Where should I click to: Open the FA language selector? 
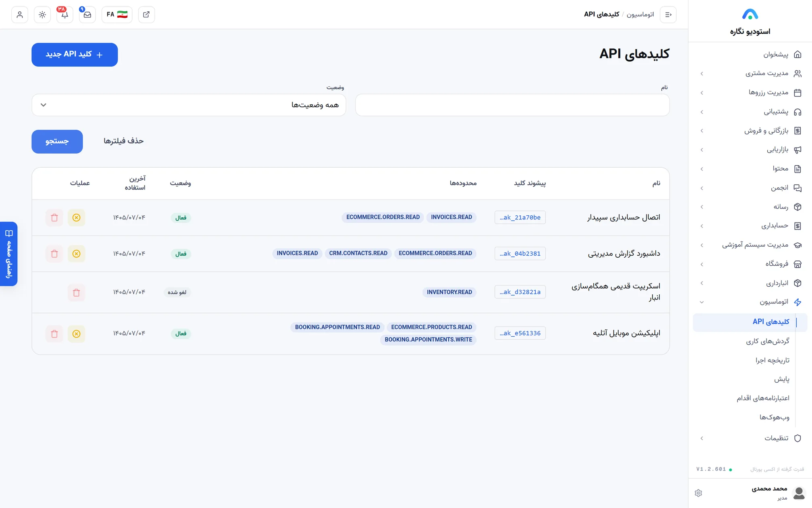(x=117, y=15)
